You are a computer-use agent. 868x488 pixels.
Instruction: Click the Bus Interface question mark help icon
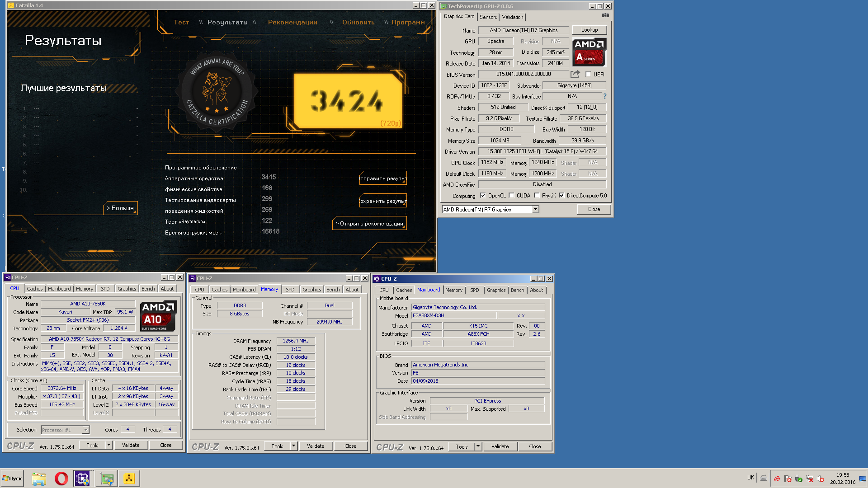[604, 96]
